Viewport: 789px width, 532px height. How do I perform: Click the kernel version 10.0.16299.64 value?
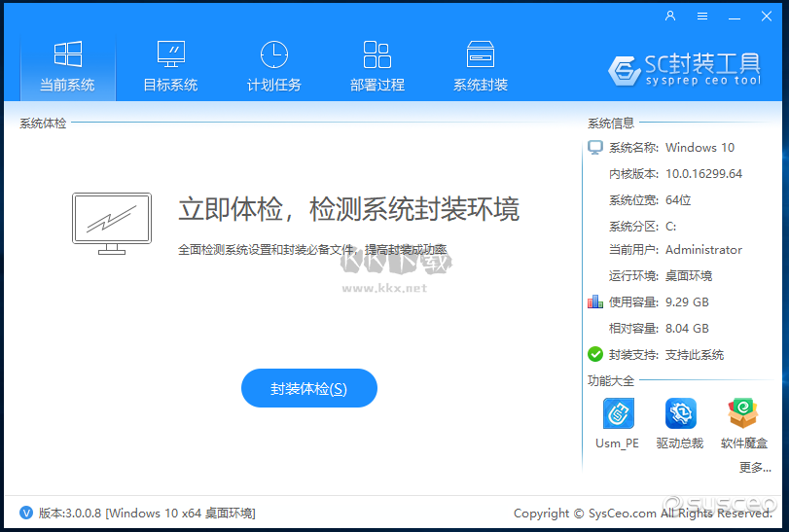pyautogui.click(x=704, y=173)
